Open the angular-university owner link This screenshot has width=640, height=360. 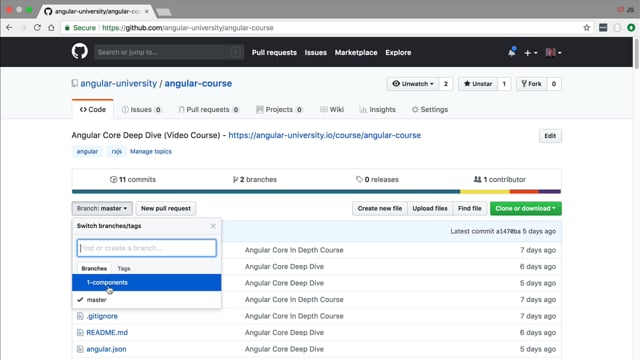coord(118,83)
